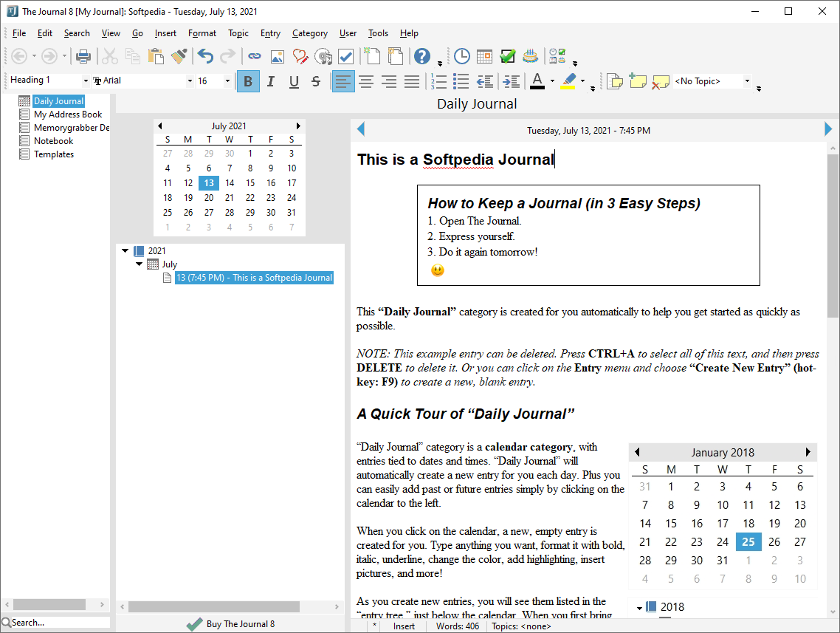
Task: Insert a hyperlink with the chain icon
Action: 255,56
